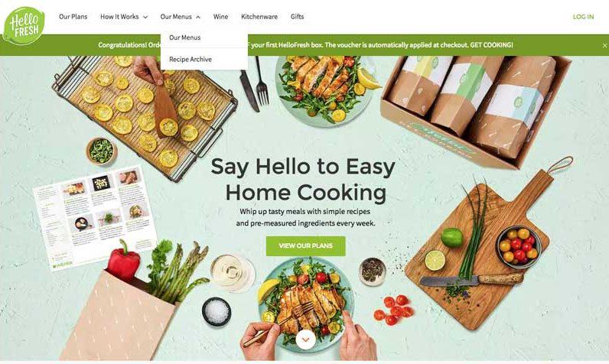Click the View Our Plans button
The height and width of the screenshot is (364, 609).
point(306,245)
